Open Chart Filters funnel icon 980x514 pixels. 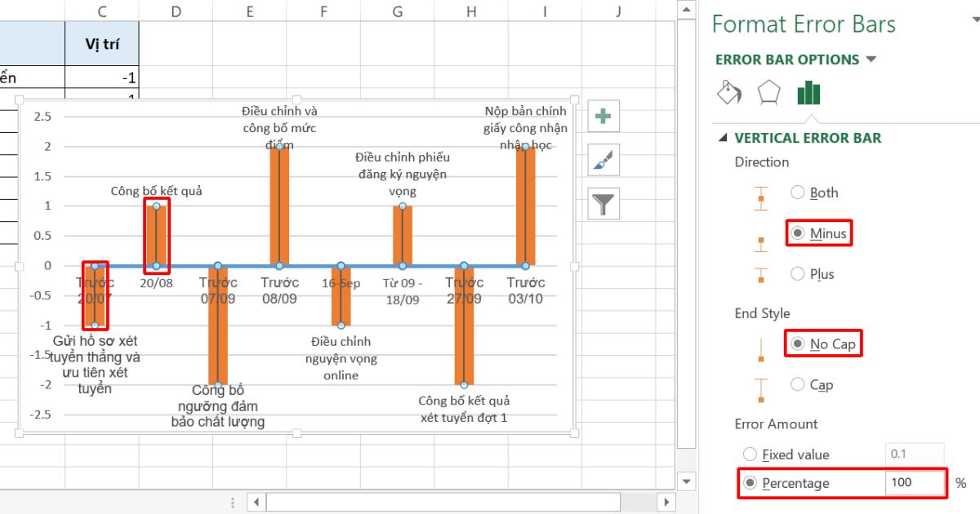coord(604,202)
